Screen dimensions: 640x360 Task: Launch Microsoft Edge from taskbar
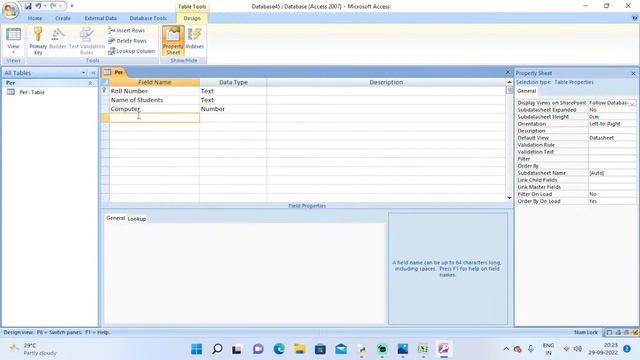pyautogui.click(x=279, y=349)
